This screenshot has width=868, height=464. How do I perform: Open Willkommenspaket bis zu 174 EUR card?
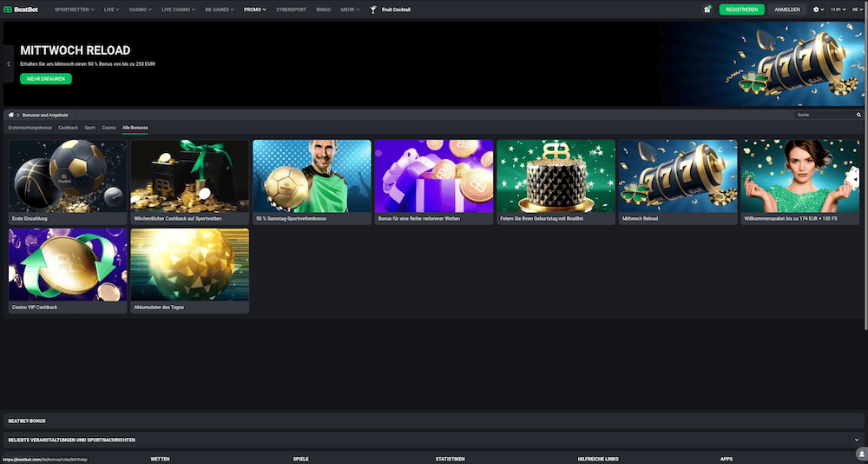(x=800, y=182)
